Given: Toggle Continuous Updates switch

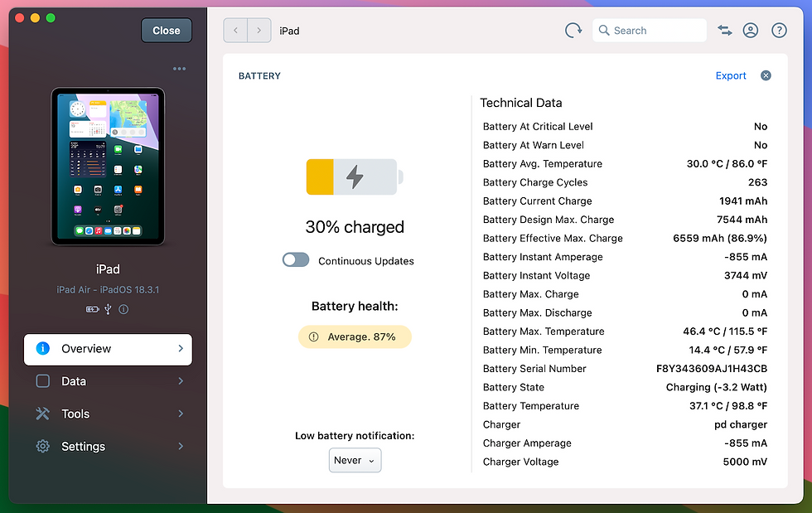Looking at the screenshot, I should point(296,259).
